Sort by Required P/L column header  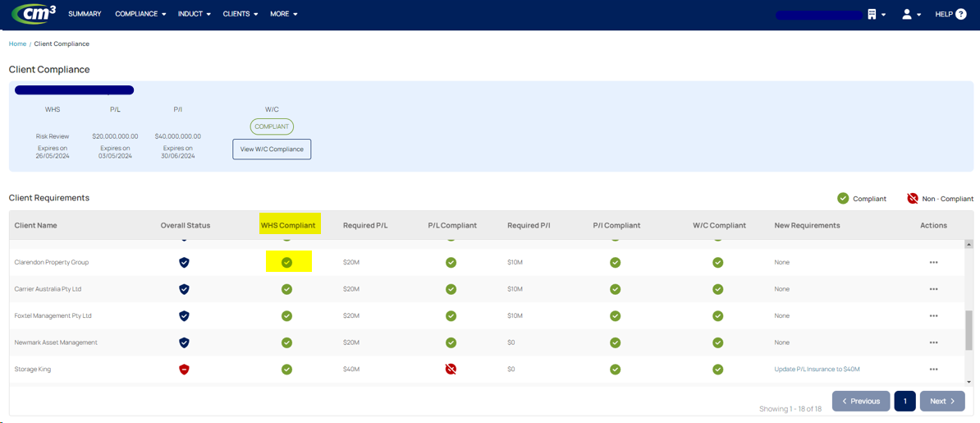(365, 225)
